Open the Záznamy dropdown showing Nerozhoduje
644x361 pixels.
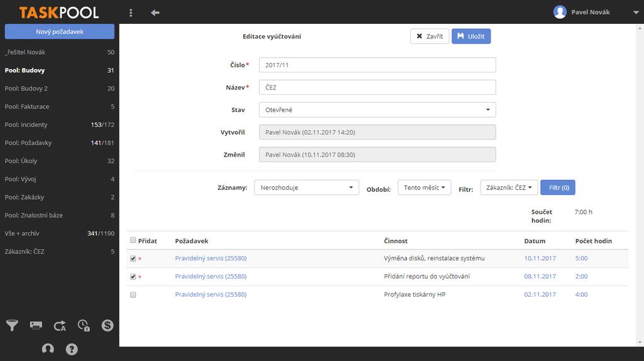point(306,187)
